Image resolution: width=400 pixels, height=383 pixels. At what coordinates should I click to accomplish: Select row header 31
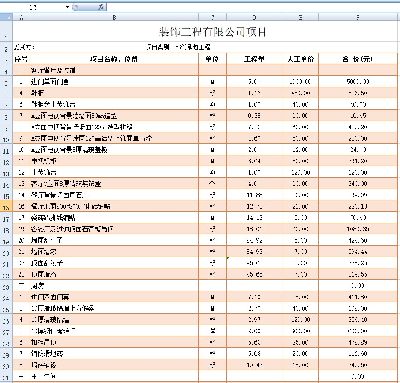click(6, 377)
